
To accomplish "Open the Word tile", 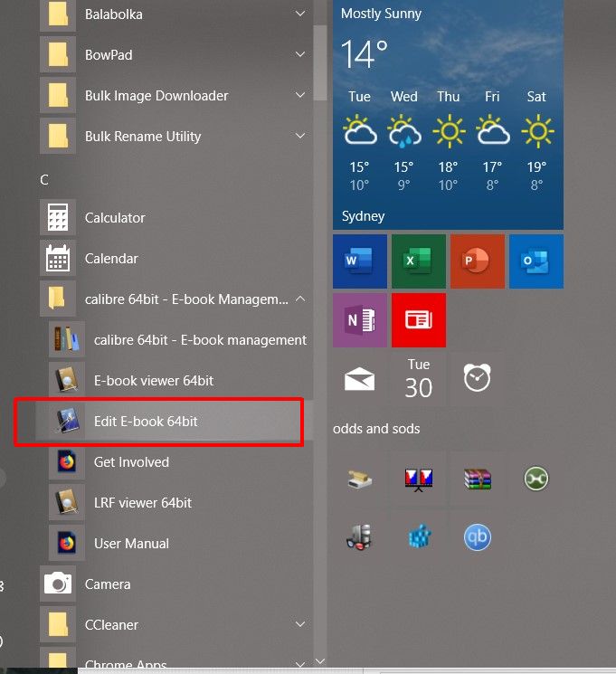I will pos(360,261).
